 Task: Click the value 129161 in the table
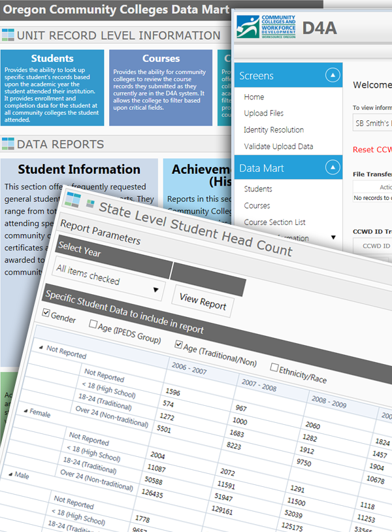pos(221,510)
